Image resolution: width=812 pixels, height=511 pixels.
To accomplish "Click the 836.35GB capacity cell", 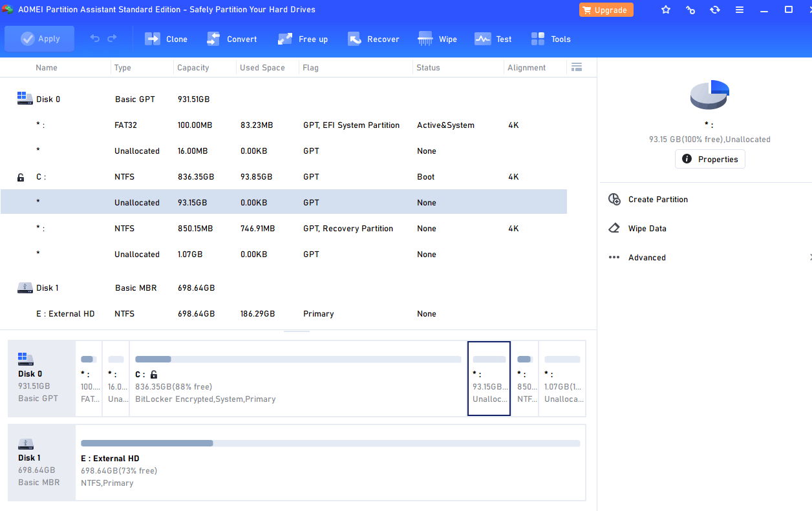I will (195, 177).
